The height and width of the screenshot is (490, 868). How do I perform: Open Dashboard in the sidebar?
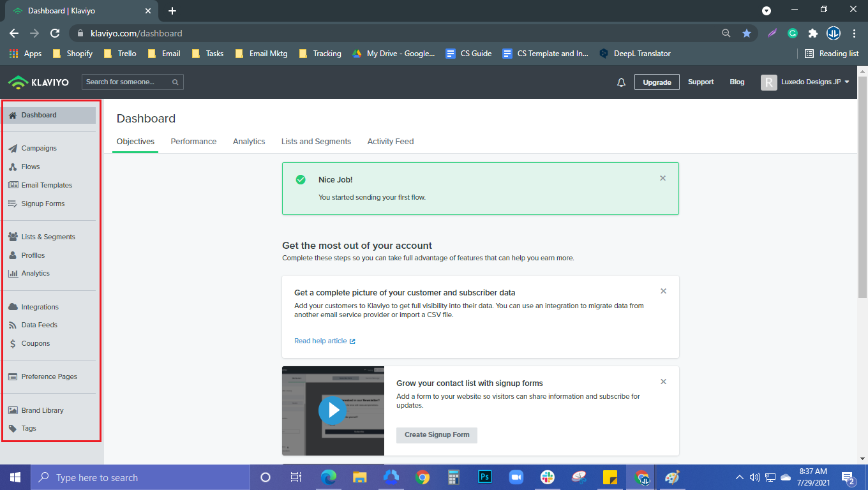(50, 115)
